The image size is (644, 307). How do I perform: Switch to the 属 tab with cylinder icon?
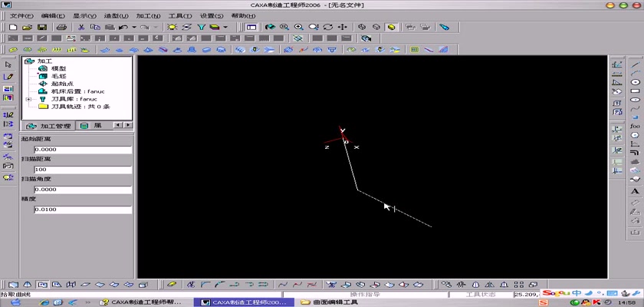[91, 126]
